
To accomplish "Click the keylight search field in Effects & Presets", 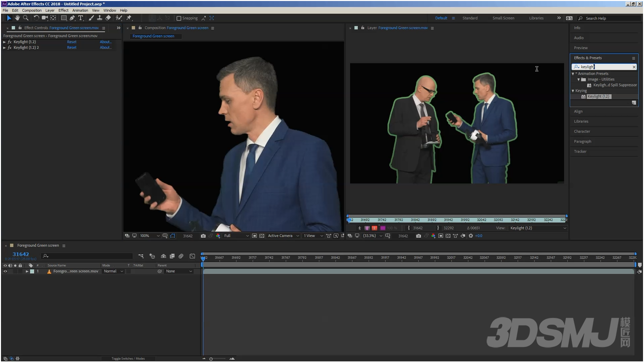I will (x=604, y=67).
